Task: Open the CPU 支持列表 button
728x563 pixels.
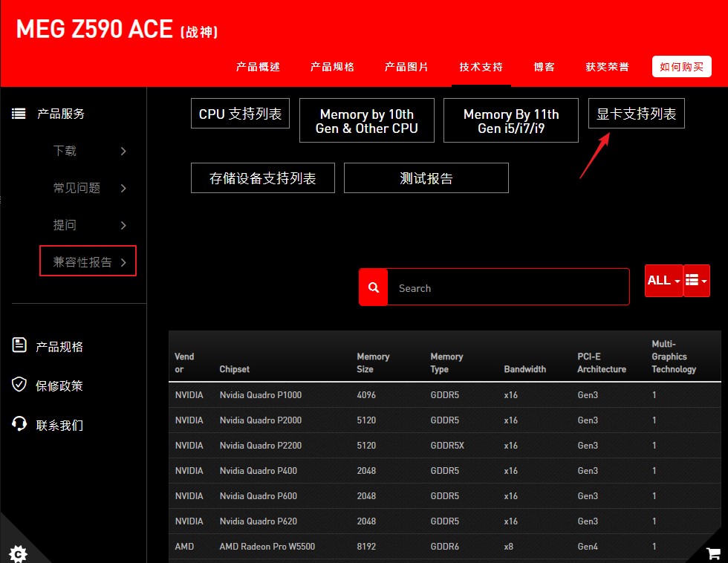Action: point(240,113)
